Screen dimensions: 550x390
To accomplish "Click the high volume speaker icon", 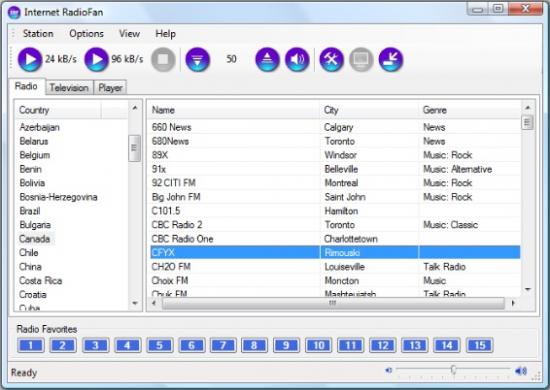I will (x=521, y=371).
